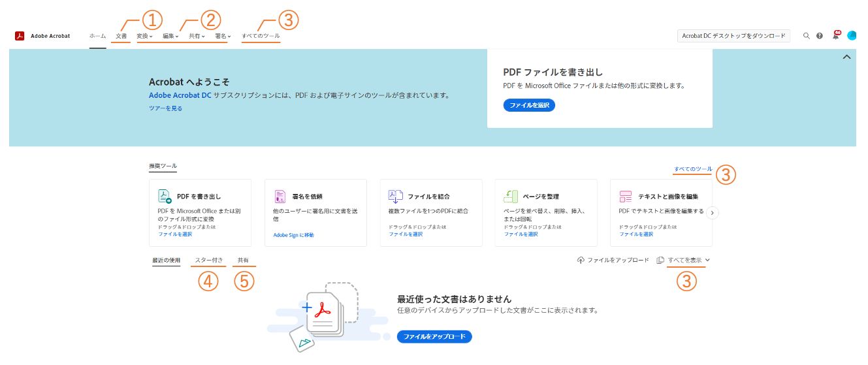Go to the ホーム tab
The height and width of the screenshot is (365, 868).
(x=97, y=36)
